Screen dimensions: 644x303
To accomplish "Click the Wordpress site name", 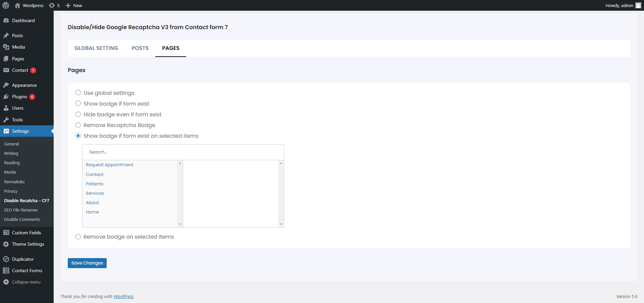I will [x=33, y=5].
